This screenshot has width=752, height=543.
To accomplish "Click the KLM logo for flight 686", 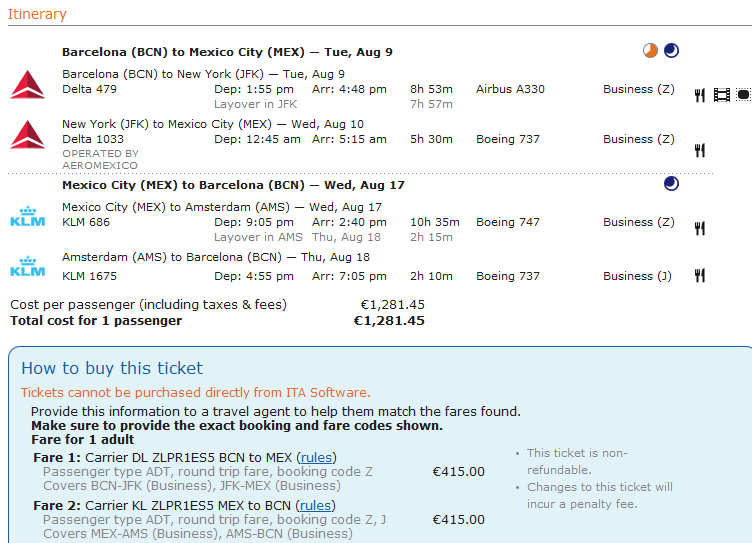I will (x=27, y=218).
